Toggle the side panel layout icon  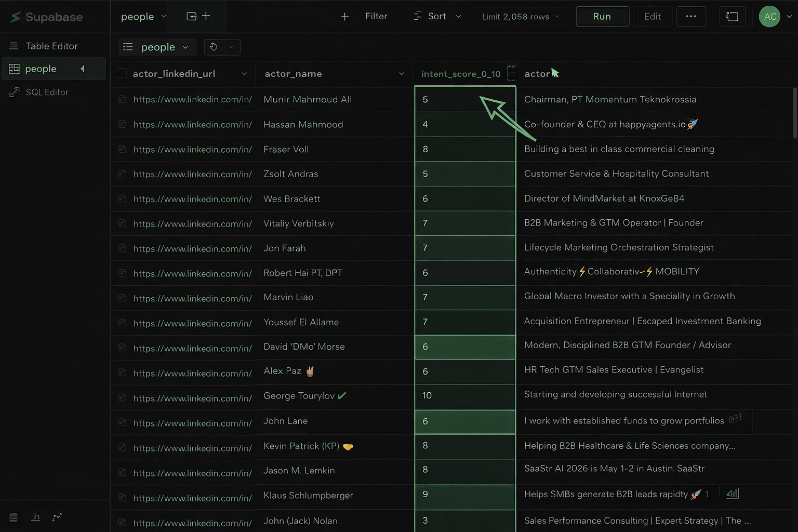click(732, 17)
